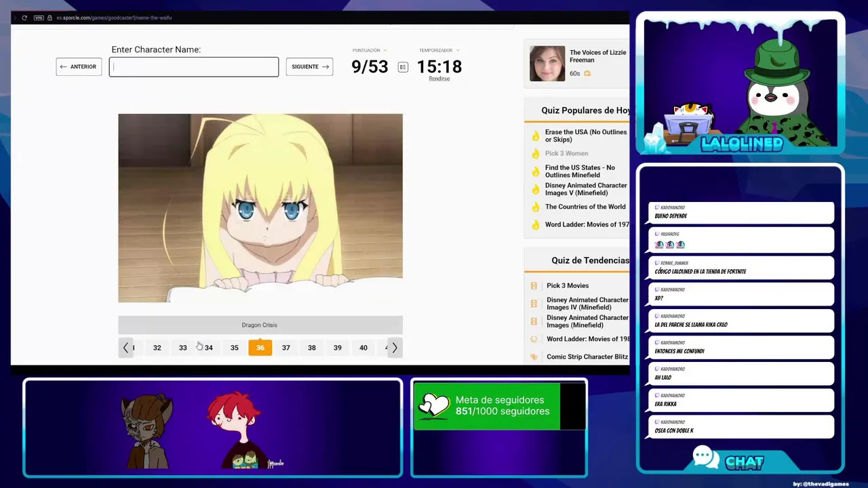Screen dimensions: 868x488
Task: Click the Meta de seguidores progress bar
Action: 499,406
